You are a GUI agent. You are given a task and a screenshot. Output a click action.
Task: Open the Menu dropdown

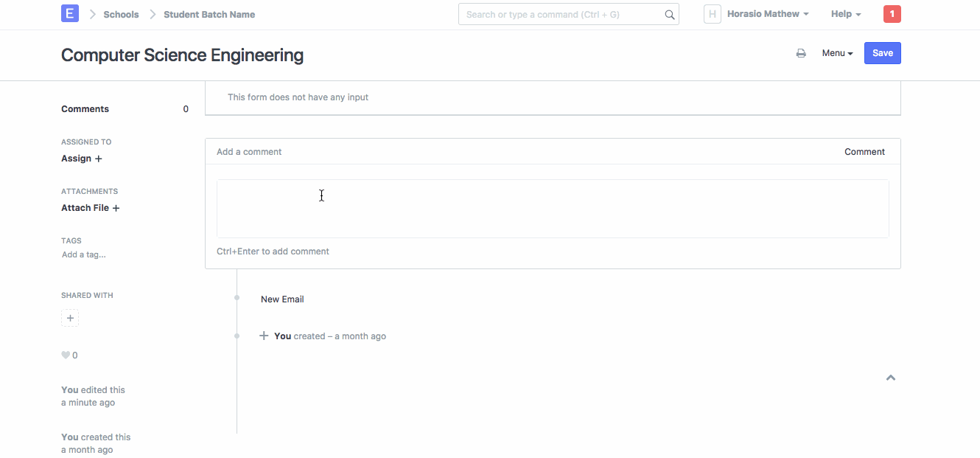click(837, 53)
